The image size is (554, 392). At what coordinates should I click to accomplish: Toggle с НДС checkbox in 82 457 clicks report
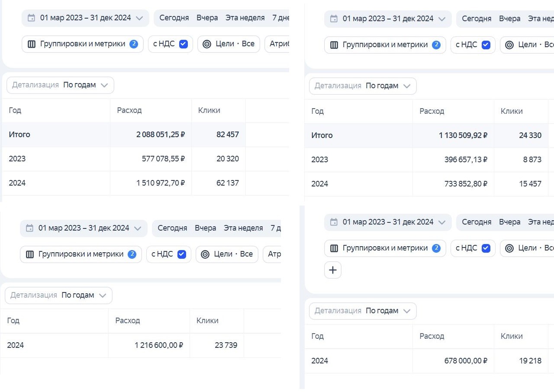(x=184, y=44)
